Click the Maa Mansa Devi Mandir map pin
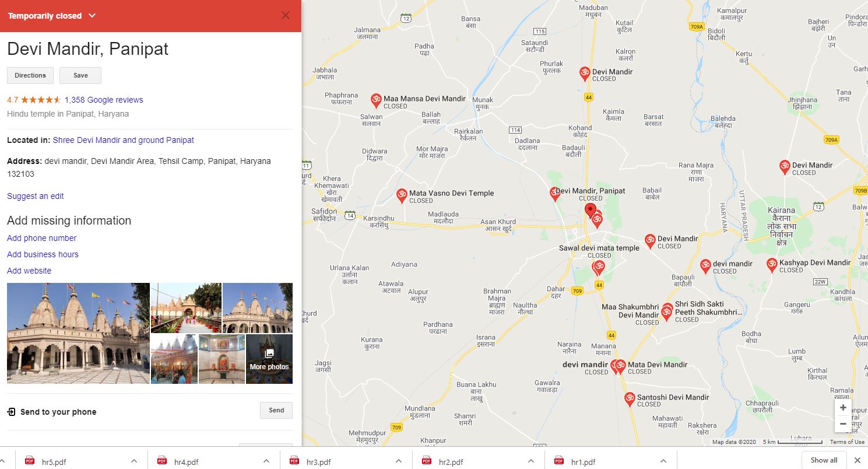The height and width of the screenshot is (469, 868). (x=376, y=100)
